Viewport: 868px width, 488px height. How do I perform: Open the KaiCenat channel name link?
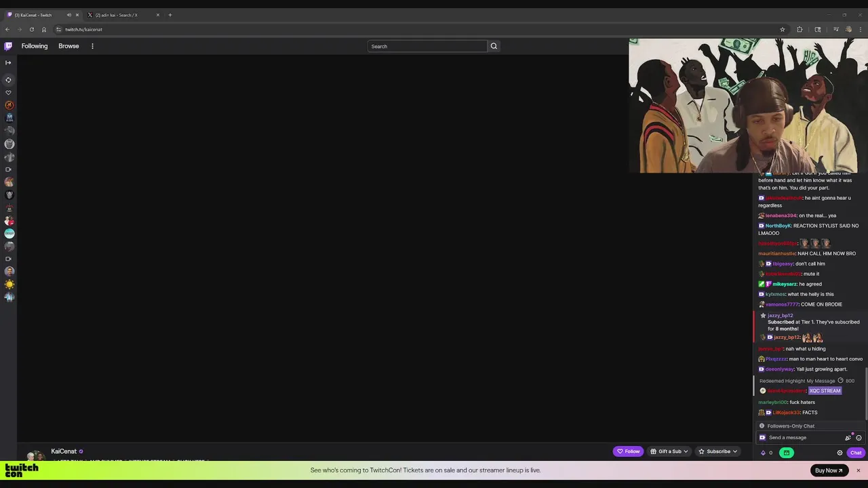pos(64,451)
